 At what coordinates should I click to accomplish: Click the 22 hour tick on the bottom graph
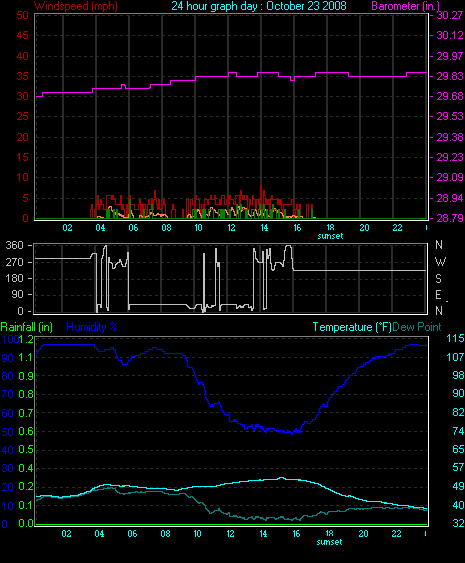click(396, 534)
